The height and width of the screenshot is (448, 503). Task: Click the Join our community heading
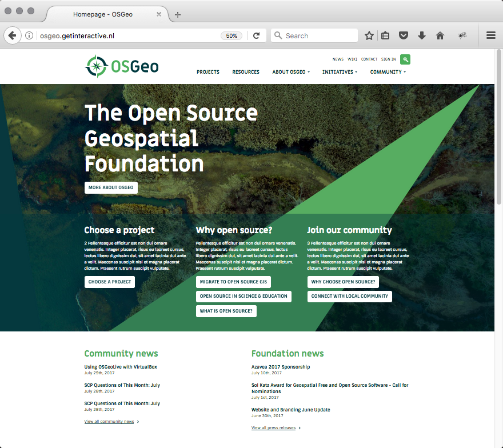(350, 230)
